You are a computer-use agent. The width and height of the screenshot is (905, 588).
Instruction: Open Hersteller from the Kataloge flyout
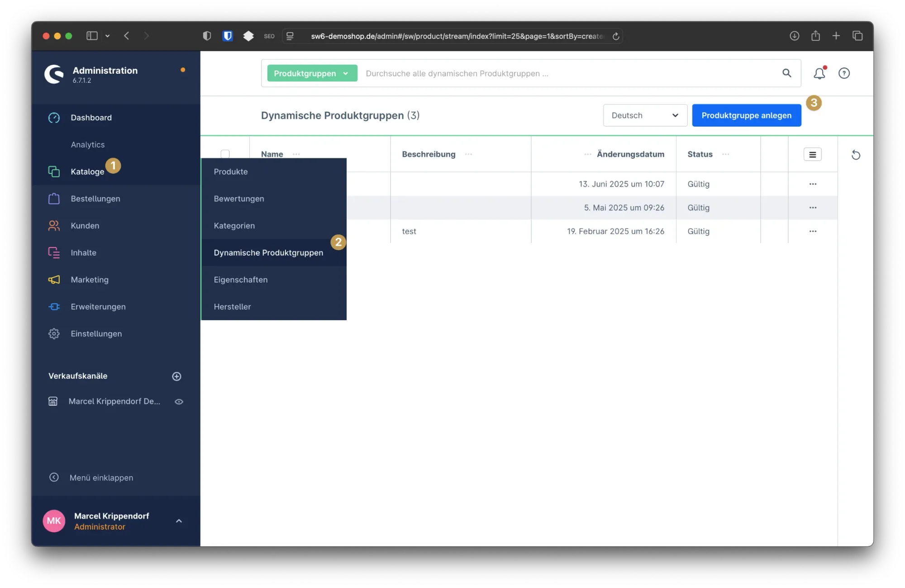tap(233, 306)
